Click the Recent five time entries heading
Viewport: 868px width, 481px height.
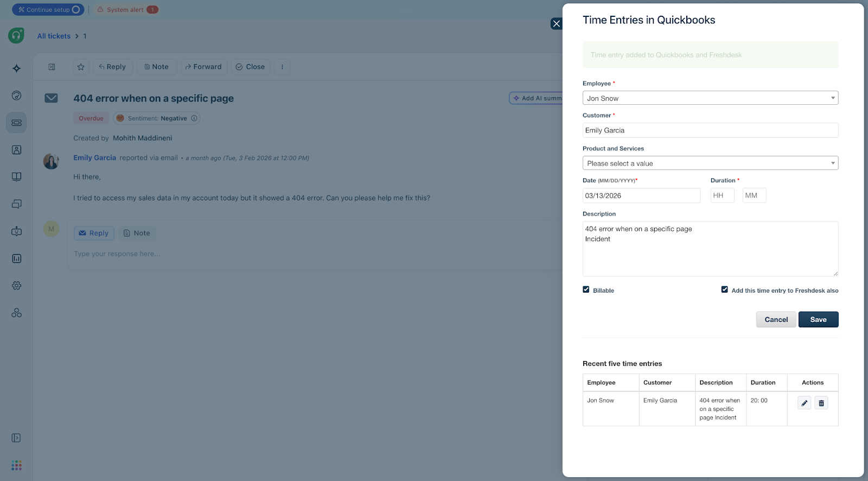(622, 364)
